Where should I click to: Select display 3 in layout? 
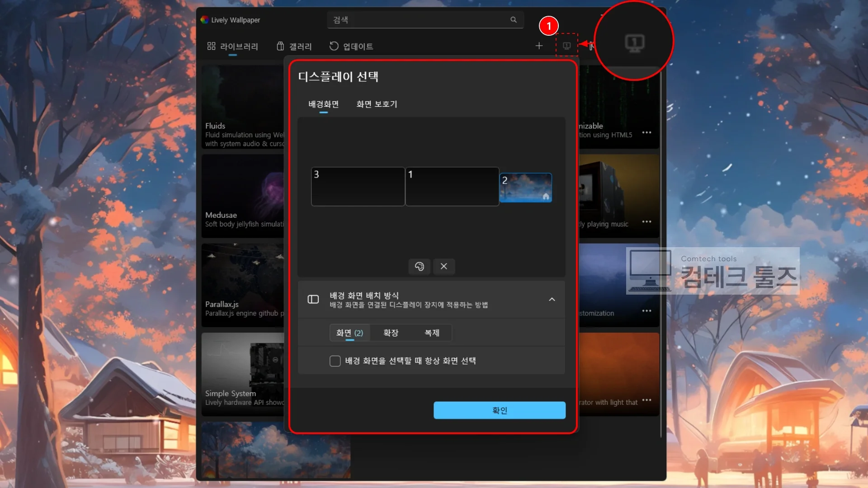358,187
